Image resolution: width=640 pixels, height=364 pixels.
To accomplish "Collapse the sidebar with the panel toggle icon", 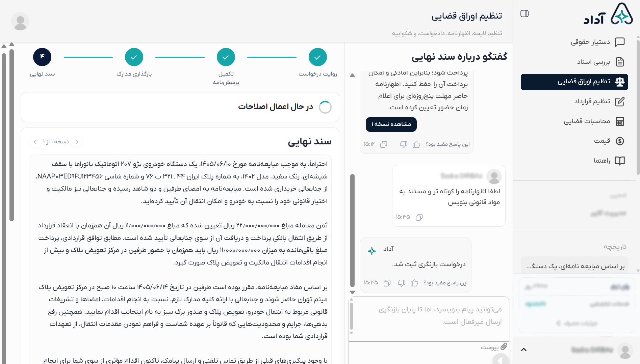I will click(524, 13).
